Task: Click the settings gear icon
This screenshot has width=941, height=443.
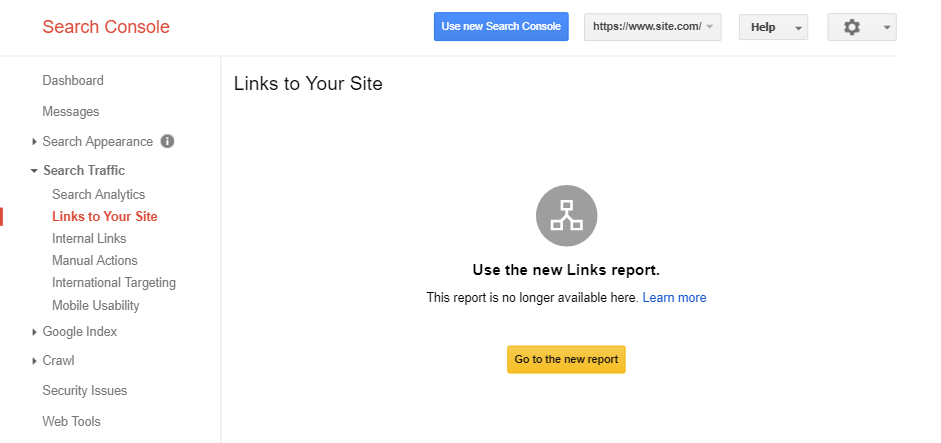Action: (852, 27)
